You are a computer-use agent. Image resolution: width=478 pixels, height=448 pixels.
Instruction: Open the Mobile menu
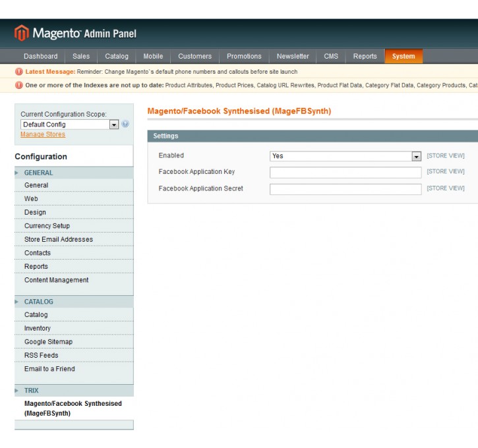tap(153, 57)
